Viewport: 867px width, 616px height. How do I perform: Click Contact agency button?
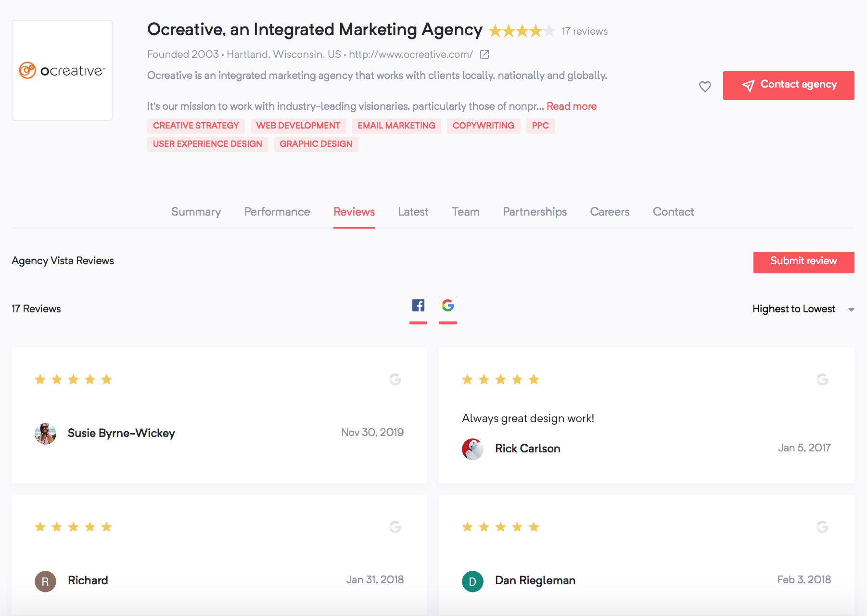pyautogui.click(x=789, y=86)
